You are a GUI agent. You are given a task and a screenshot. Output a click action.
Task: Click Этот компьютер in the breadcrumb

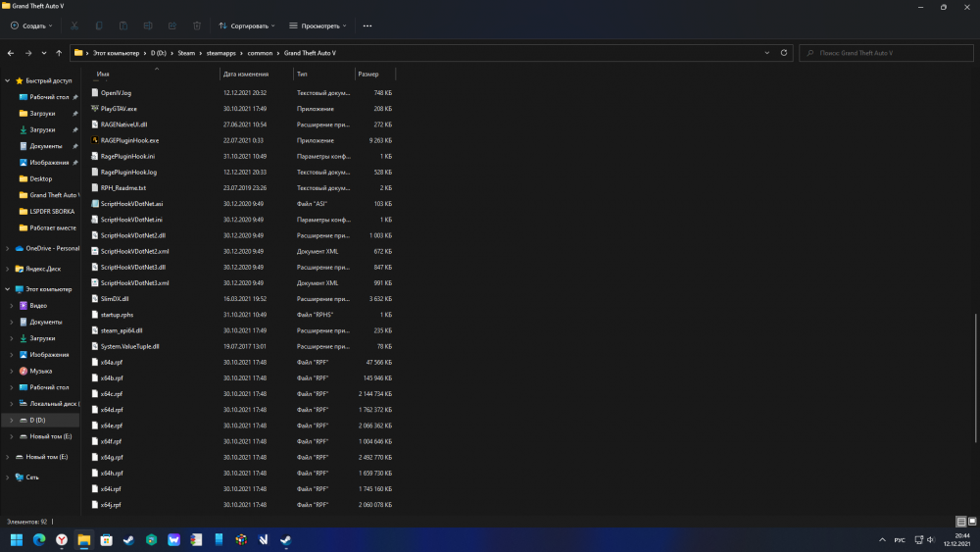117,53
